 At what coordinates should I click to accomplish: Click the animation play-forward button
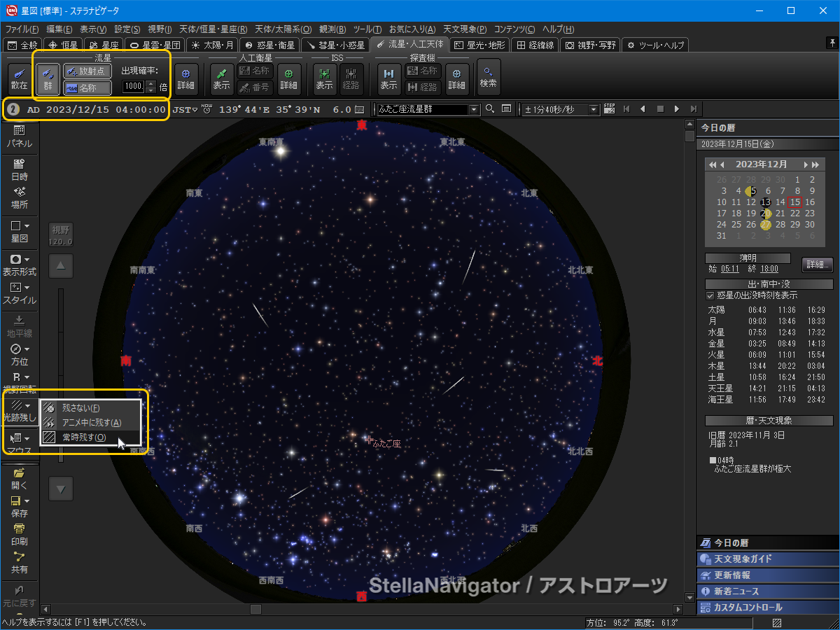click(676, 109)
